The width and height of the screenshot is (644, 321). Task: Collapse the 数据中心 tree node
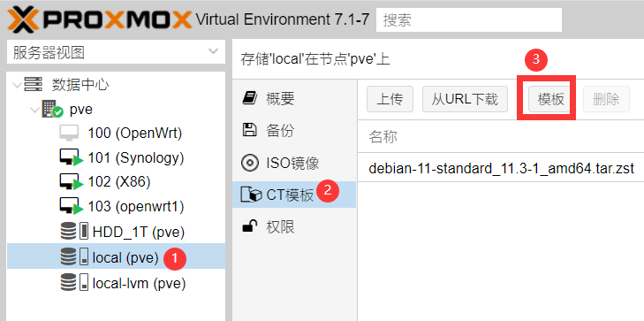click(x=17, y=85)
